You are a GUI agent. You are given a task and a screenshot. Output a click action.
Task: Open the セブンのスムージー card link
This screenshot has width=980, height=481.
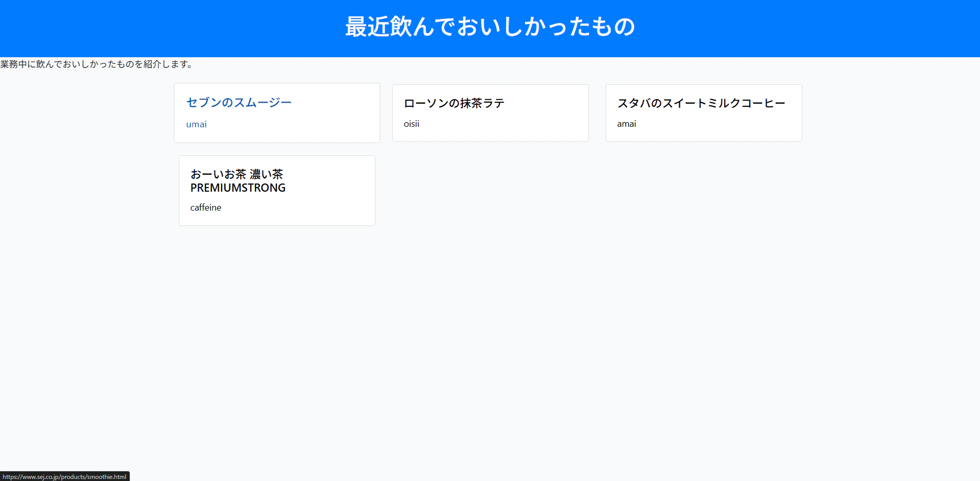[x=277, y=113]
